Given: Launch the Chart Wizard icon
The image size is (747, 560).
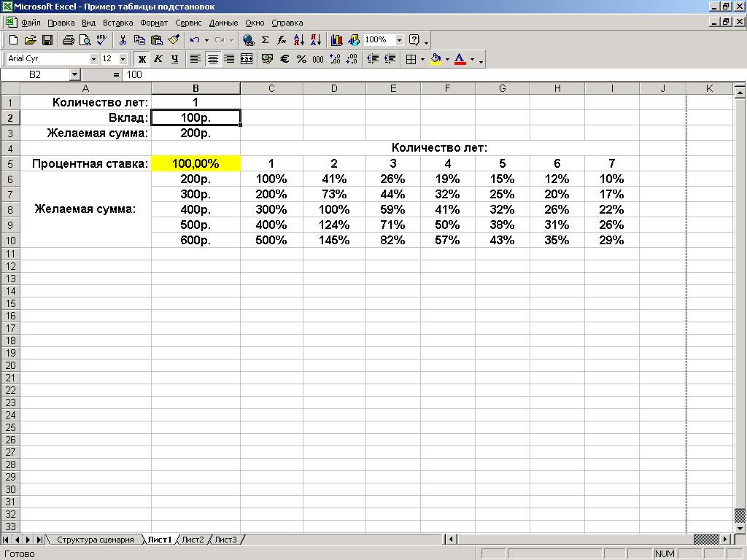Looking at the screenshot, I should click(337, 40).
